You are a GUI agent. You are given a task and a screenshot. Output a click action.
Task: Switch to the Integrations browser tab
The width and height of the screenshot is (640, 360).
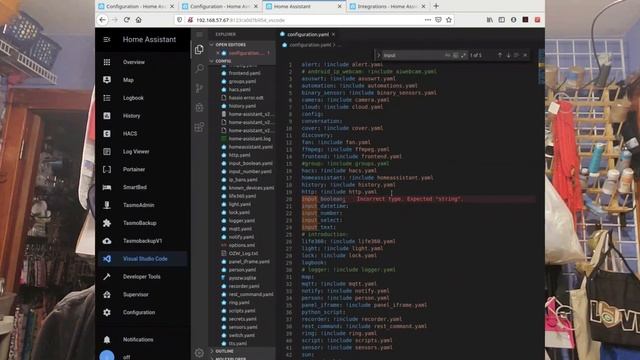click(x=387, y=7)
